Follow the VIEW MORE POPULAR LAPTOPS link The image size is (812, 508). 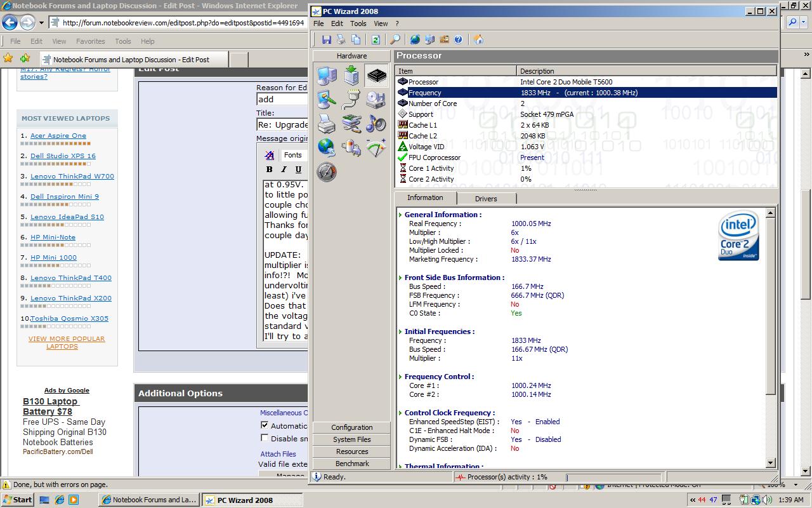(x=67, y=342)
